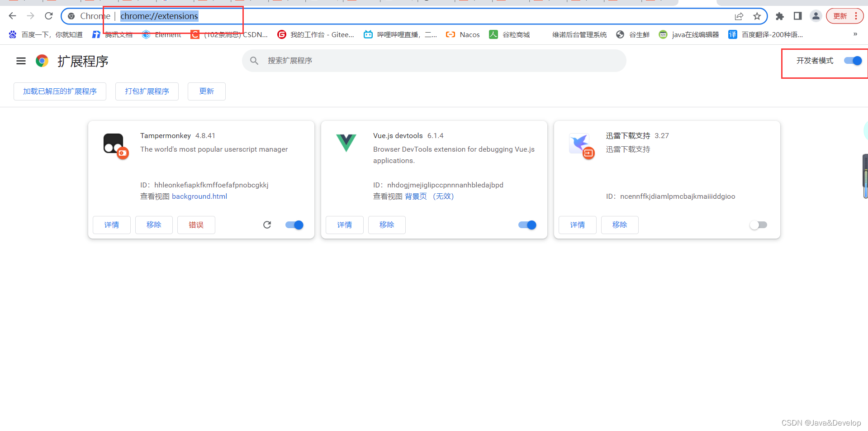The height and width of the screenshot is (431, 868).
Task: Open the extensions puzzle icon
Action: (x=780, y=16)
